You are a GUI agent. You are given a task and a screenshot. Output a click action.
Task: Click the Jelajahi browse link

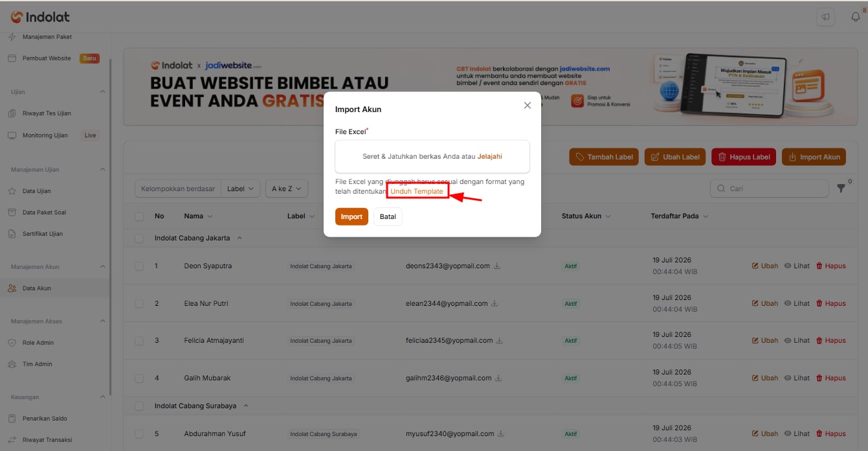[x=490, y=156]
